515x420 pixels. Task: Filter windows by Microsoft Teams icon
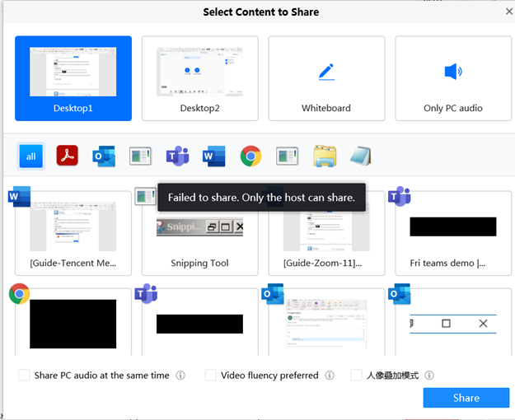(177, 156)
